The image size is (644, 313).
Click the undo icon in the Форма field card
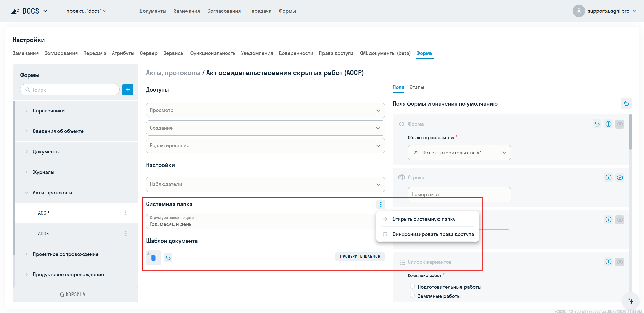[597, 124]
